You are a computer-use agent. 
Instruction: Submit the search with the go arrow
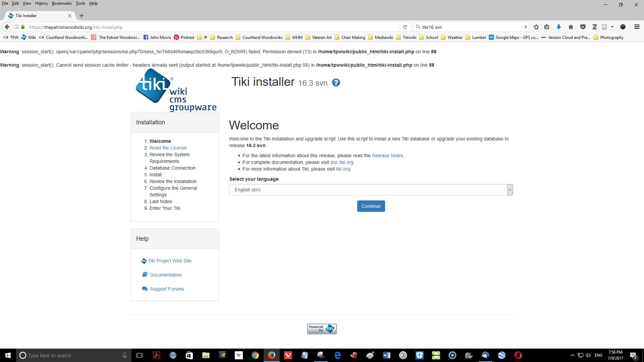(x=525, y=27)
